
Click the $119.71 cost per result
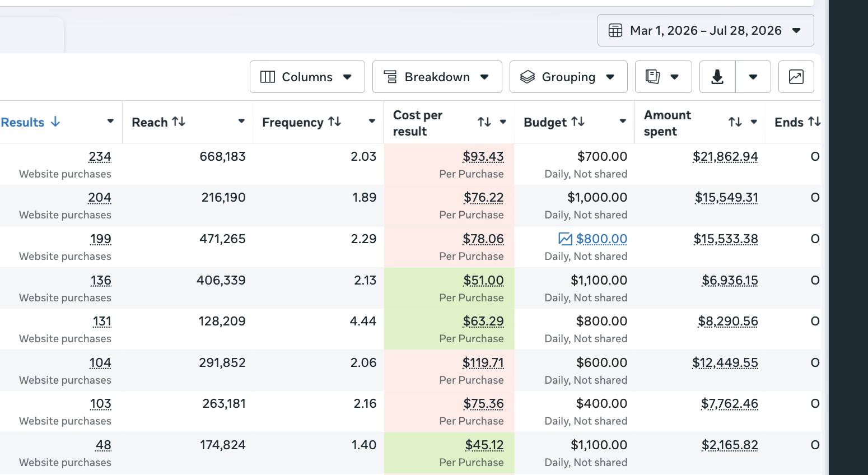(483, 363)
